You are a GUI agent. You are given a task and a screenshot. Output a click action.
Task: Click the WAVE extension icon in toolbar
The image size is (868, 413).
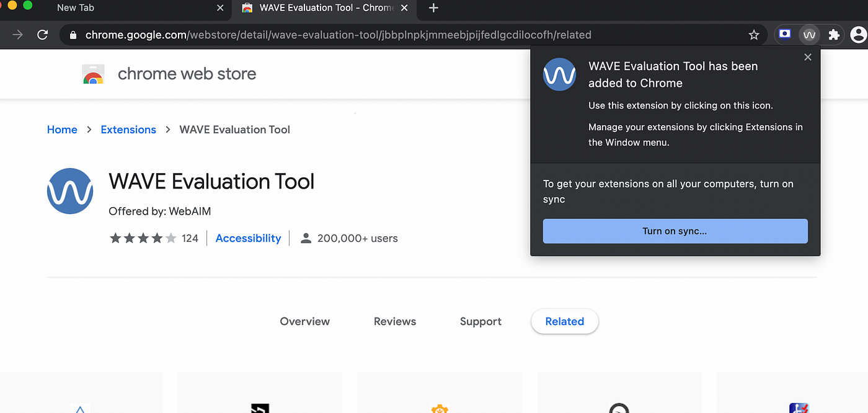click(809, 35)
